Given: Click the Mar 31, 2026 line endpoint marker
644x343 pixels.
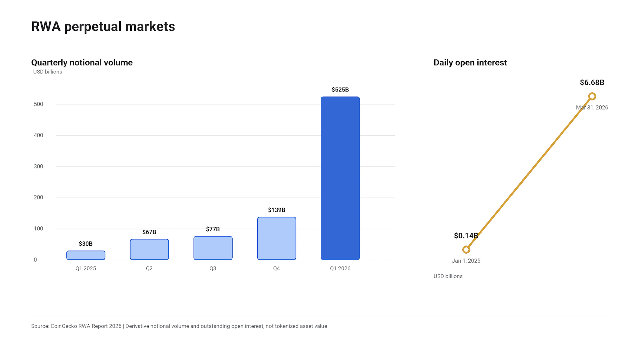Looking at the screenshot, I should click(x=592, y=96).
